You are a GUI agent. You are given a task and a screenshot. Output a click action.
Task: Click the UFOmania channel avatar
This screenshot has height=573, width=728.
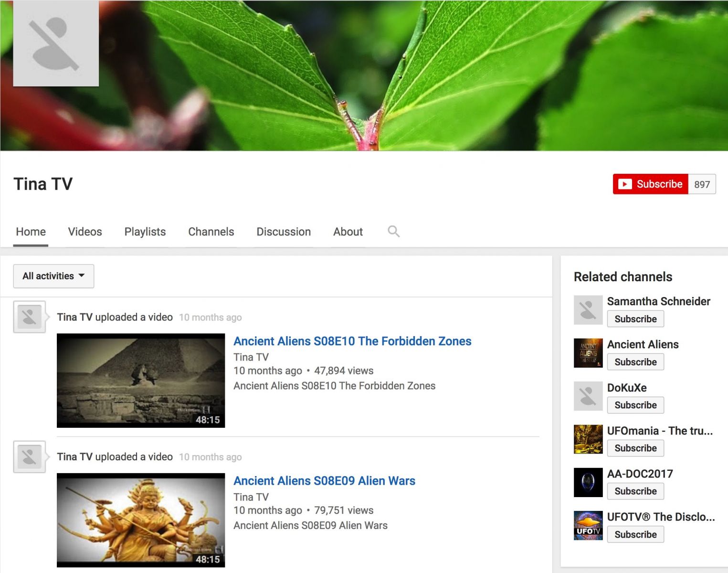588,439
